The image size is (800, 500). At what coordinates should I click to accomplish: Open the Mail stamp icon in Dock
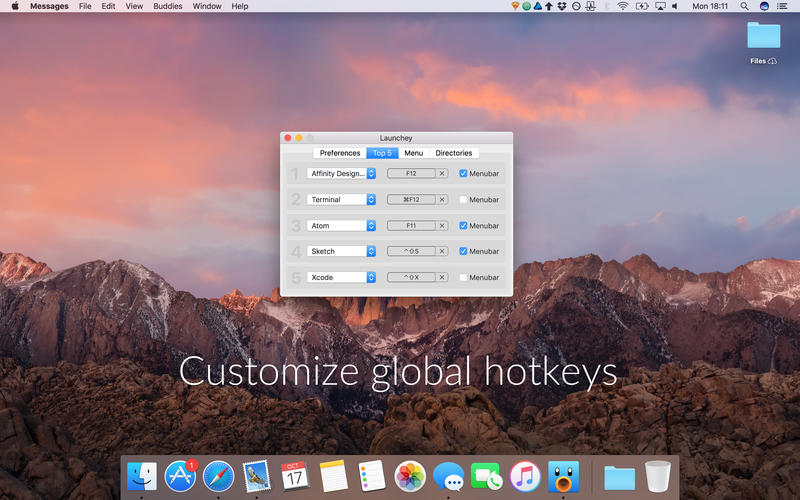tap(257, 476)
